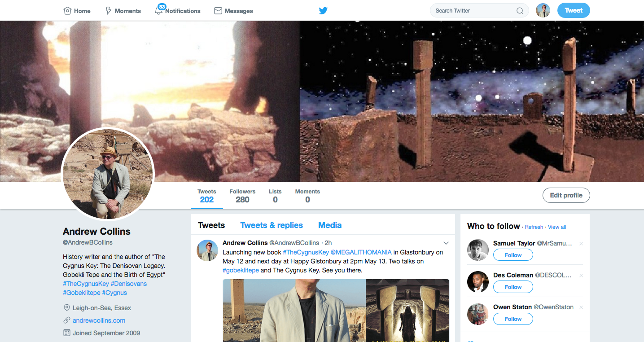Click the search magnifier icon

(520, 11)
